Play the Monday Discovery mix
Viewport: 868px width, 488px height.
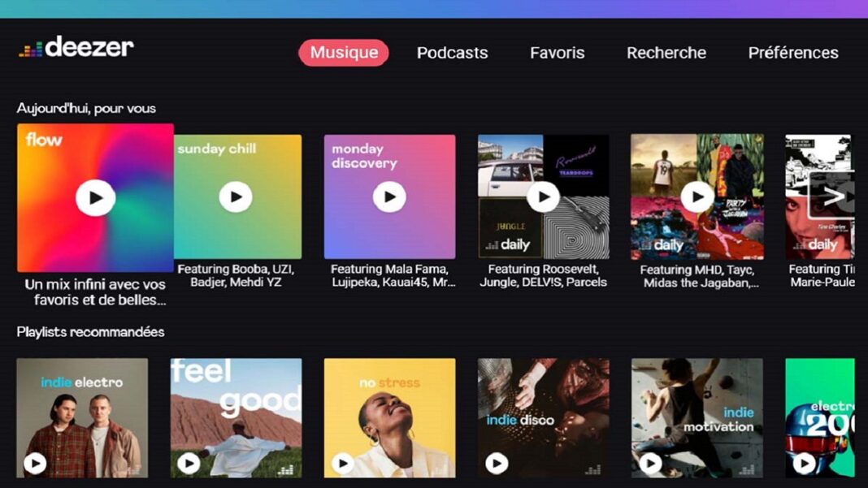pos(389,196)
